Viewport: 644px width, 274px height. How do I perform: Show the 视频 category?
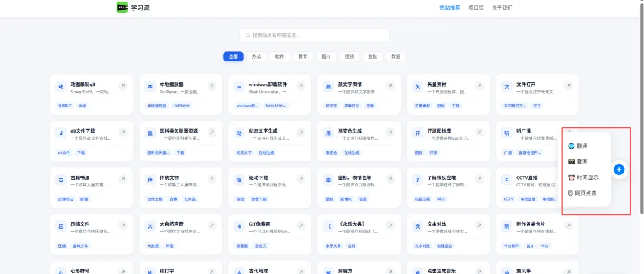tap(349, 56)
